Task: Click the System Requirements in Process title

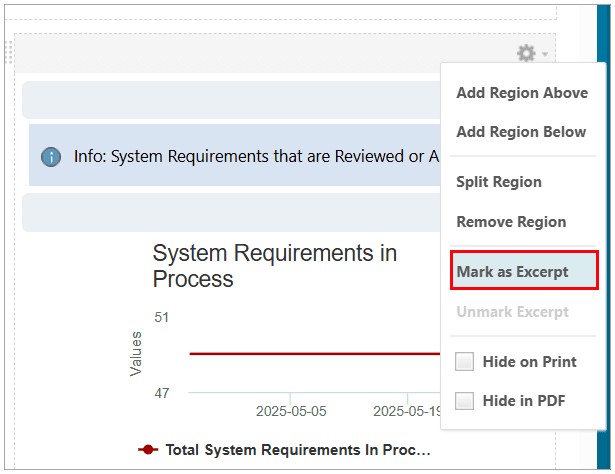Action: (x=274, y=266)
